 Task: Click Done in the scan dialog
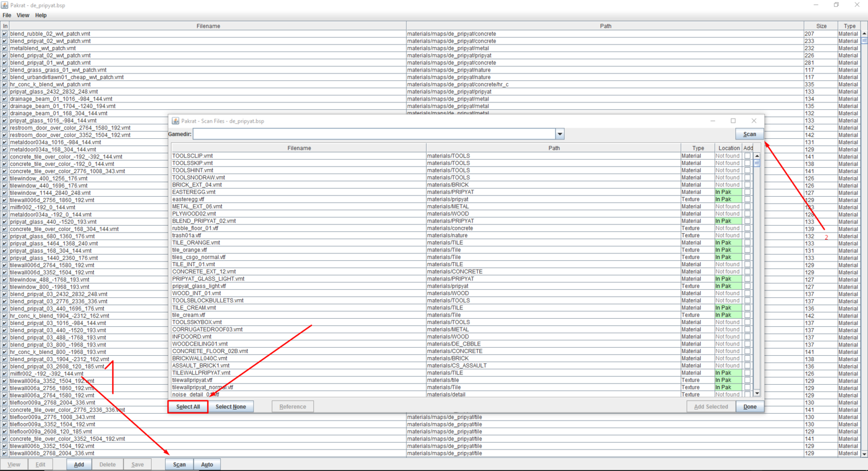[749, 407]
